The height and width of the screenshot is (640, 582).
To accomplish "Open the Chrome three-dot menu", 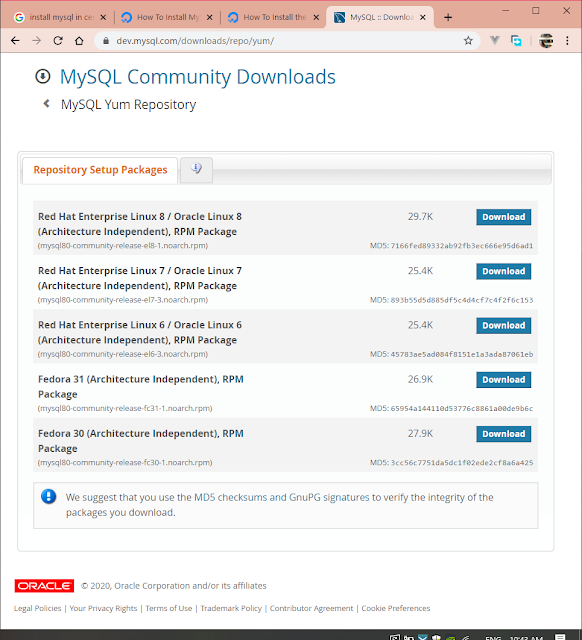I will [x=567, y=40].
